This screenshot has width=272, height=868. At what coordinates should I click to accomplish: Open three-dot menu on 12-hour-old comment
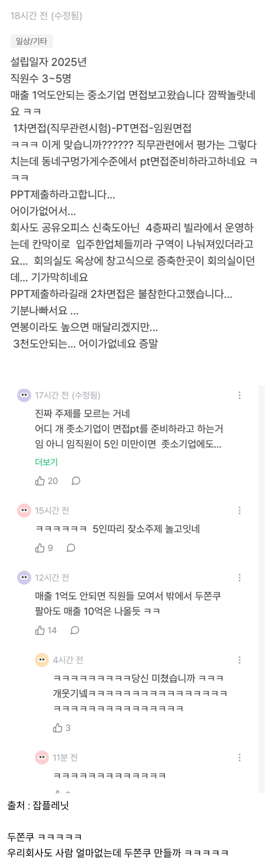pos(239,578)
